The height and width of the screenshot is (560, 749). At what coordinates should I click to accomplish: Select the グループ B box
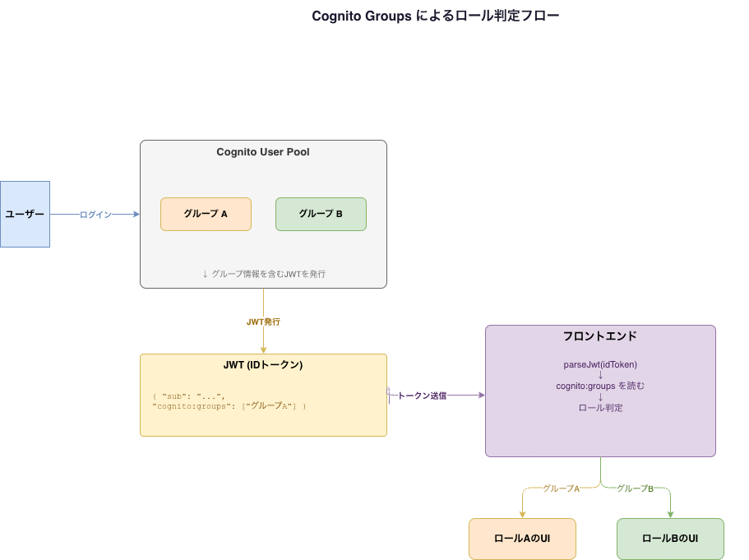pos(321,214)
